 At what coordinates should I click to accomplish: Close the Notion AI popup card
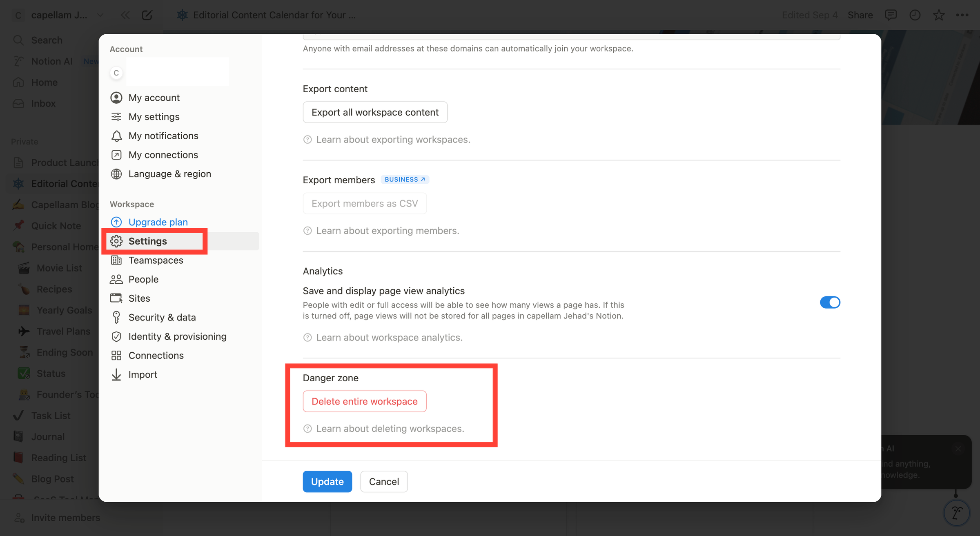coord(958,449)
